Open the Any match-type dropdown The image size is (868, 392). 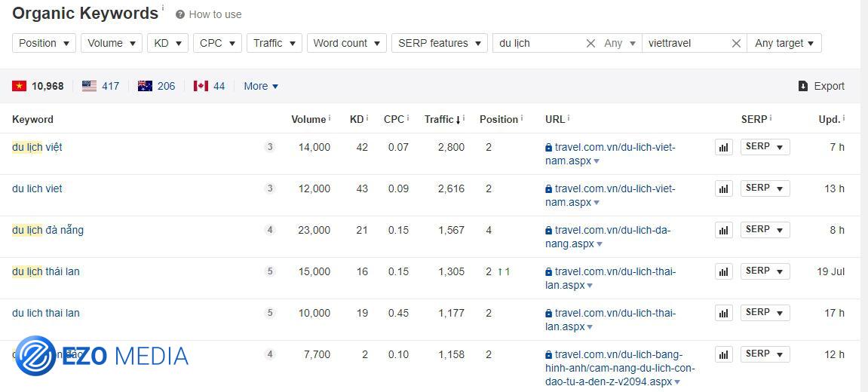(619, 43)
